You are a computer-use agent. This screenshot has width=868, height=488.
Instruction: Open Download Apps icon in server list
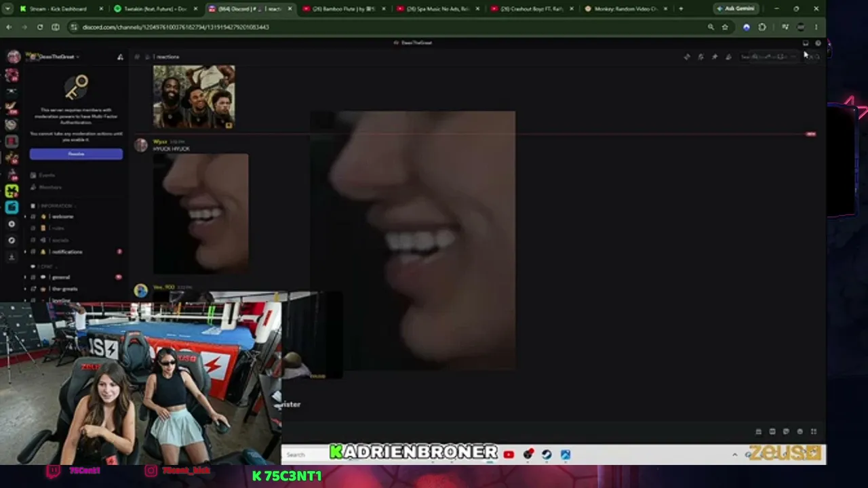click(12, 256)
